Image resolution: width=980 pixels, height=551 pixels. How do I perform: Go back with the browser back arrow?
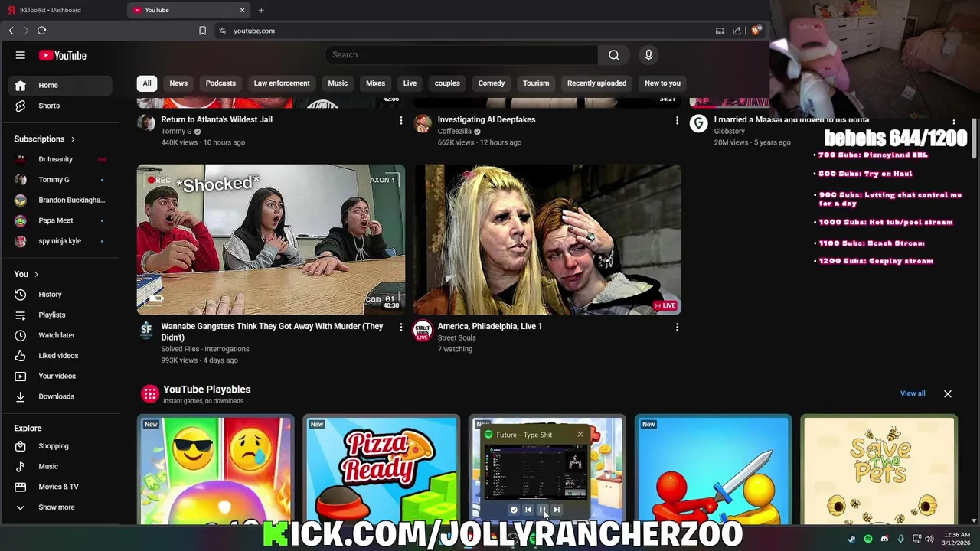(x=11, y=31)
